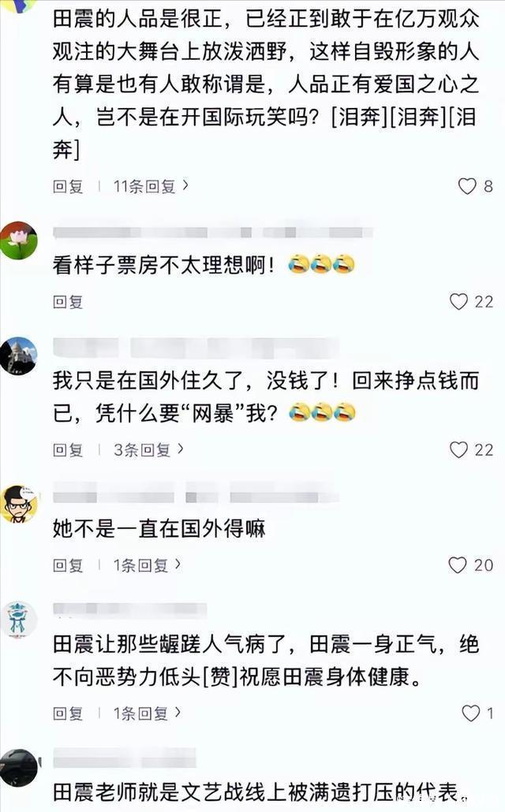Open cartoon glasses man avatar
The width and height of the screenshot is (505, 812).
pyautogui.click(x=19, y=505)
